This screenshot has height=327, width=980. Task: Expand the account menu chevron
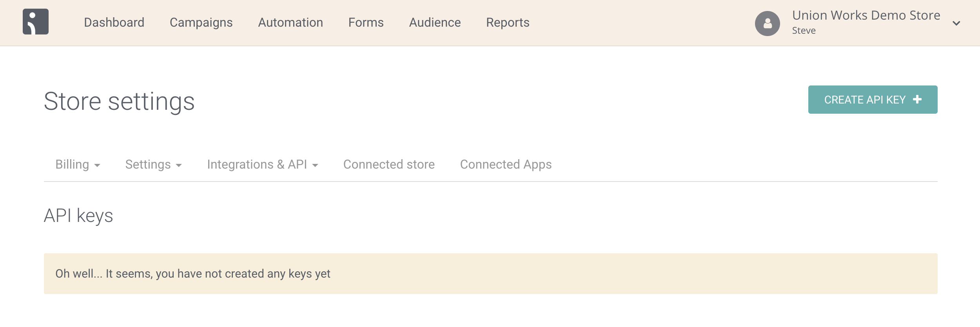pos(956,24)
